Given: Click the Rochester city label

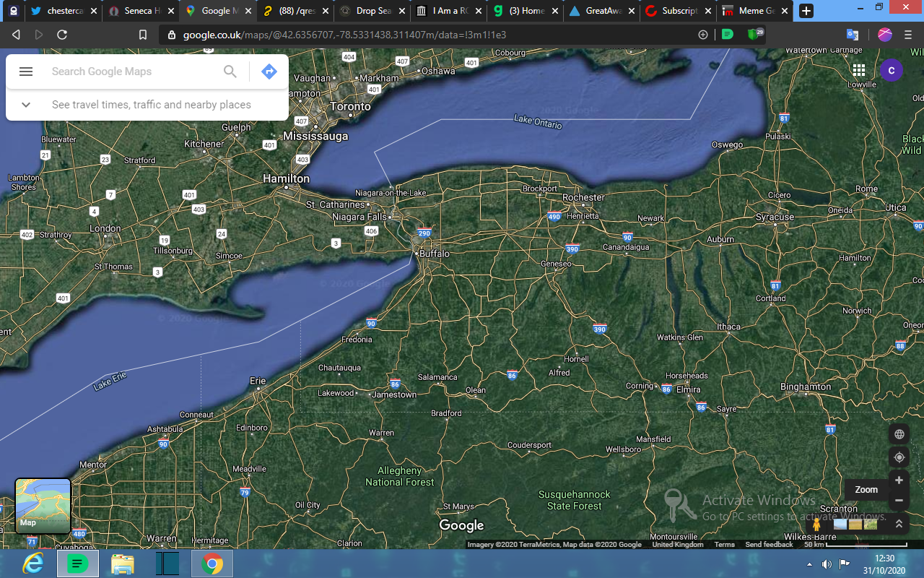Looking at the screenshot, I should [x=583, y=197].
